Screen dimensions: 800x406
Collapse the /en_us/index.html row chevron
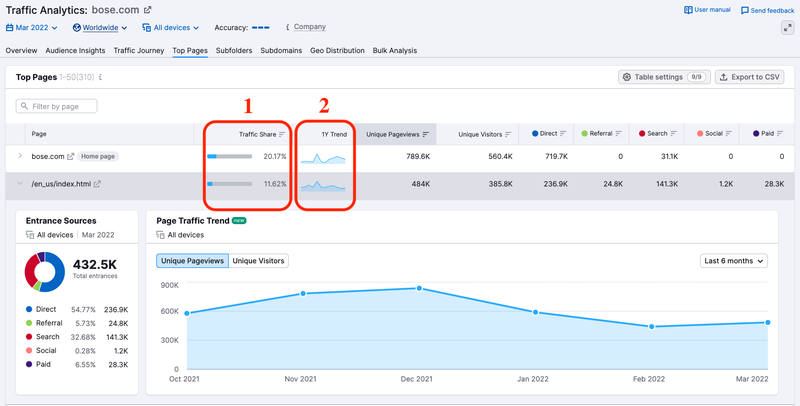coord(20,184)
